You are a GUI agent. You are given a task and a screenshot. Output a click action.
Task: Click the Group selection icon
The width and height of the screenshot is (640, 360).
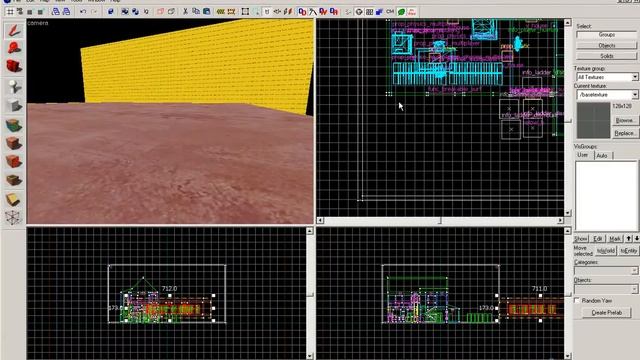tap(125, 12)
